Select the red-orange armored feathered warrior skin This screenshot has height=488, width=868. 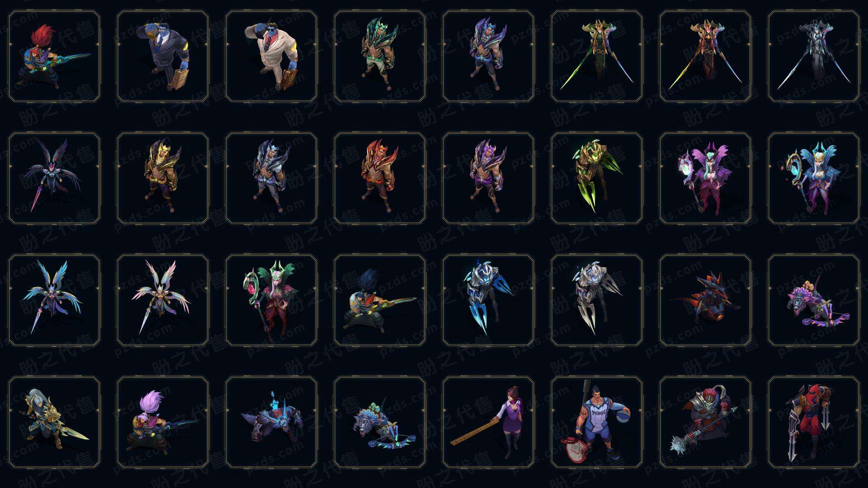pos(380,178)
